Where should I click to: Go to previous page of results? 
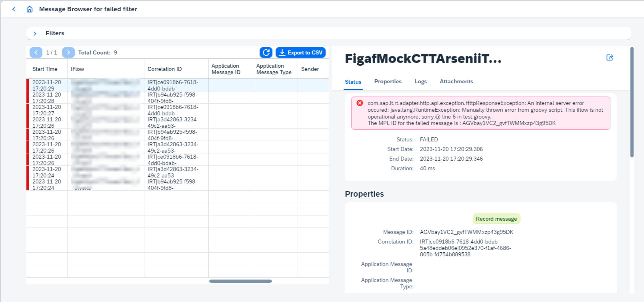36,52
